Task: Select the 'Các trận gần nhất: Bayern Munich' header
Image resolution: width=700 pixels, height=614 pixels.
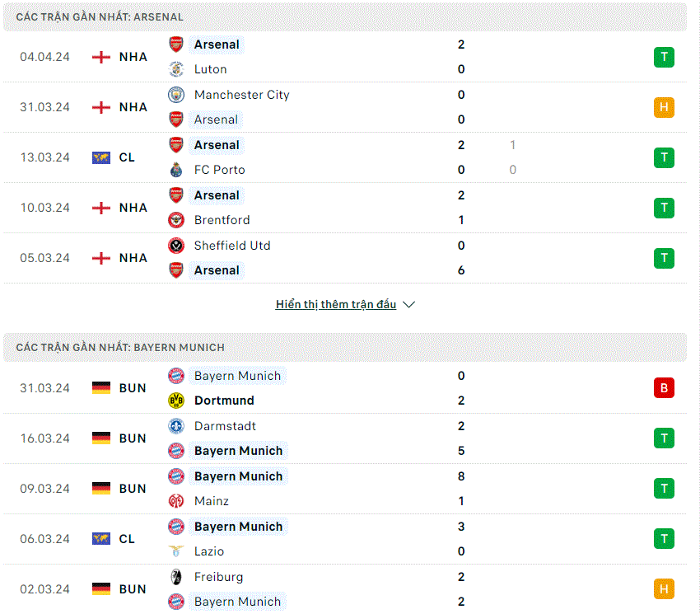Action: click(x=344, y=347)
